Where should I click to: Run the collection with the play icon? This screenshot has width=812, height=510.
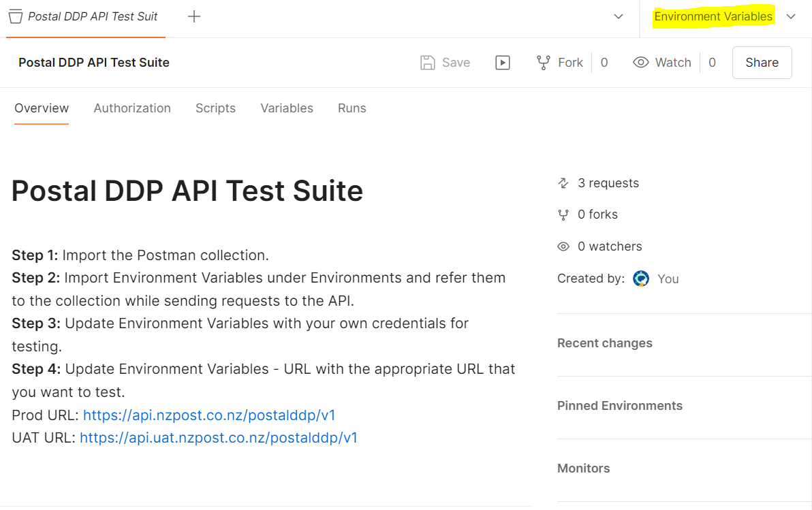pos(502,63)
